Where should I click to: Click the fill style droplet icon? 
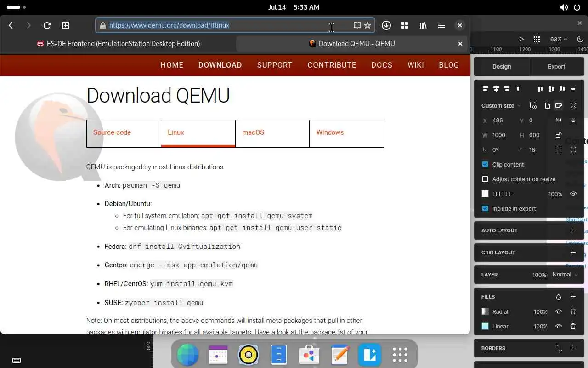click(559, 297)
